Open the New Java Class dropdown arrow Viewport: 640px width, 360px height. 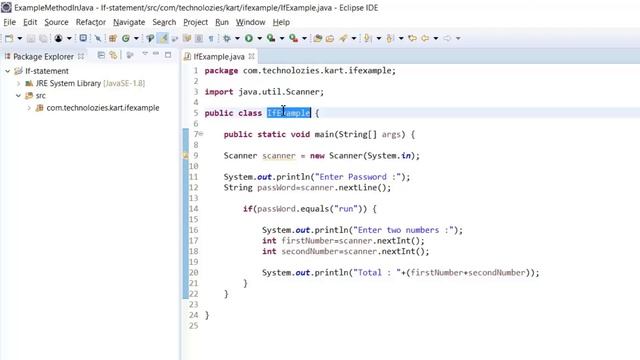pyautogui.click(x=136, y=38)
